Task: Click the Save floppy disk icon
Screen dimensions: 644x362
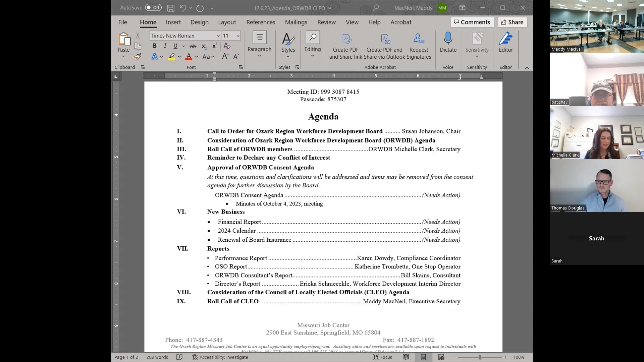Action: pyautogui.click(x=171, y=8)
